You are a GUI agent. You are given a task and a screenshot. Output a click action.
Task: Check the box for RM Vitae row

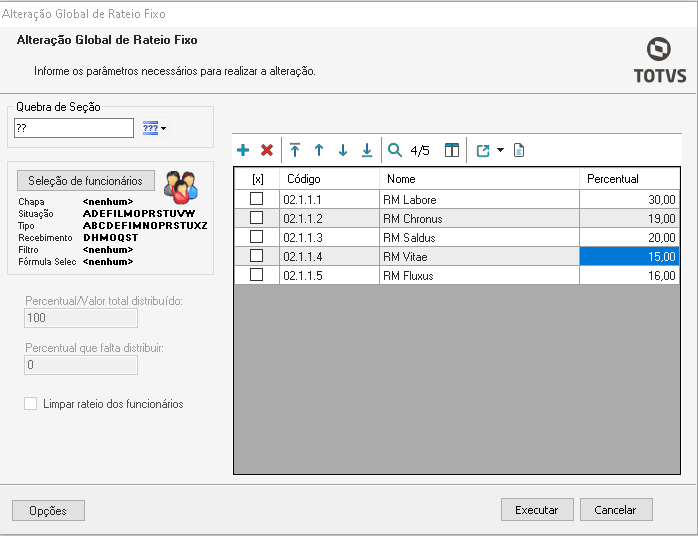point(256,256)
